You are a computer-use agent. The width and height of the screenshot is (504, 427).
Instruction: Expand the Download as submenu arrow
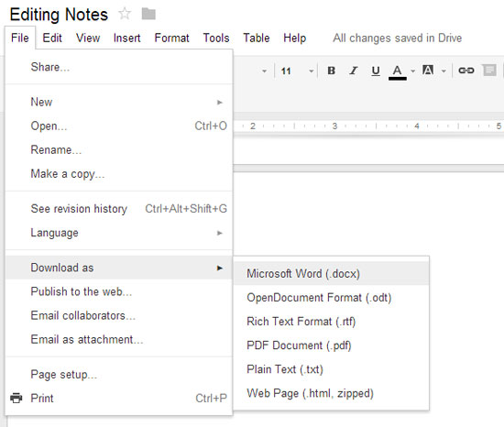(x=220, y=268)
